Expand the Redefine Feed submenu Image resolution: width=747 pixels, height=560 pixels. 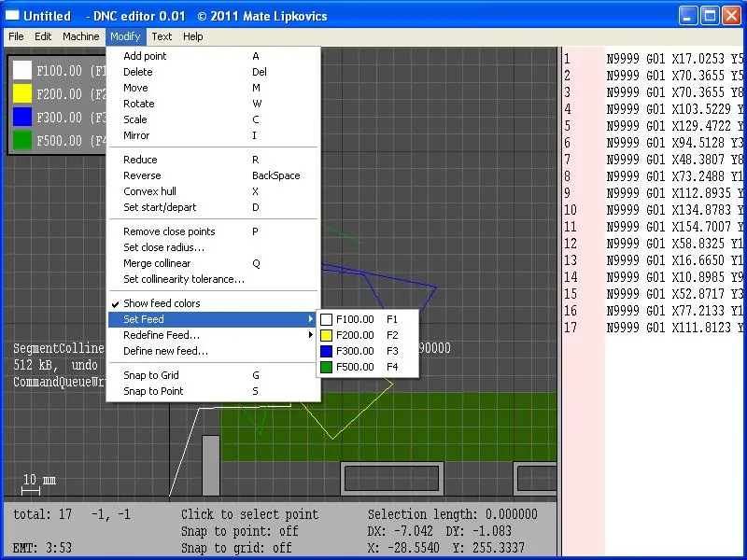pos(214,335)
